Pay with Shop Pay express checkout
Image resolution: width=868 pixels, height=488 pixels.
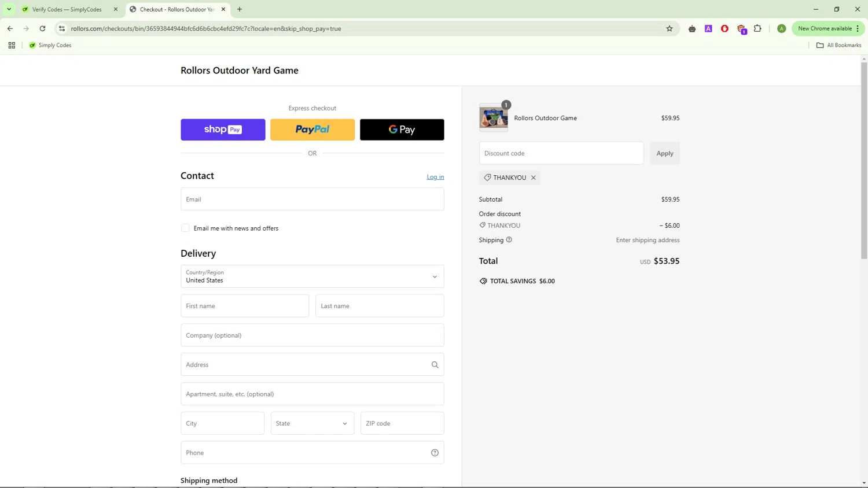[x=223, y=130]
